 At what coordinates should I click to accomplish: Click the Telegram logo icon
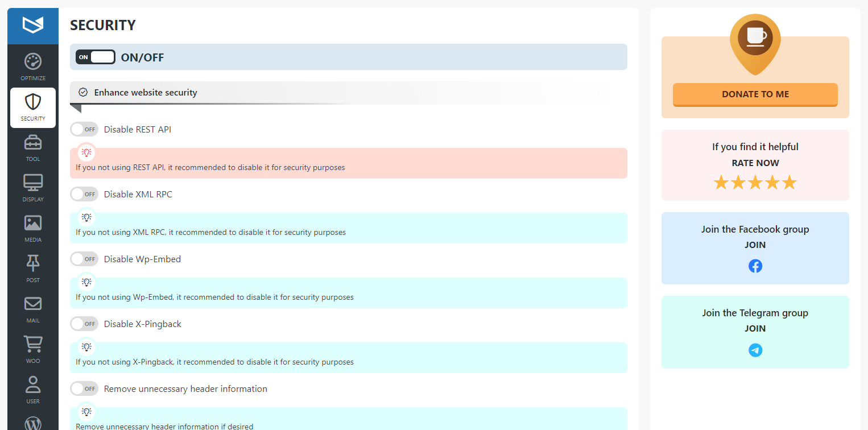tap(755, 350)
